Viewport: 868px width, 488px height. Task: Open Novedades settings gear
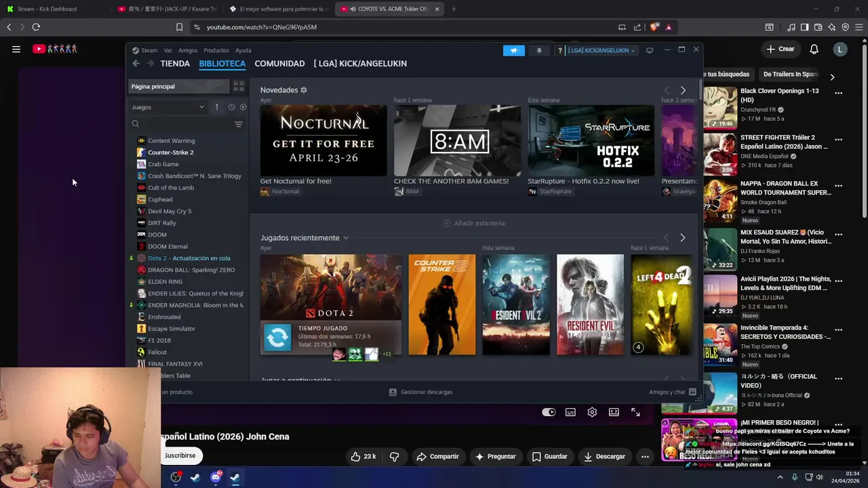click(x=304, y=90)
